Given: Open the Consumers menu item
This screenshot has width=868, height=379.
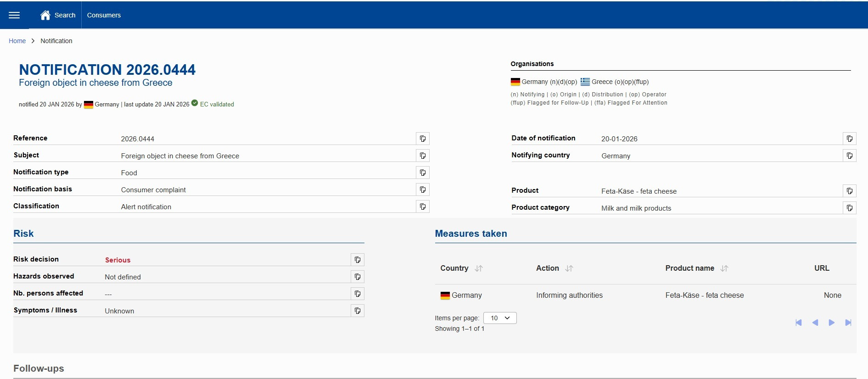Looking at the screenshot, I should 104,15.
